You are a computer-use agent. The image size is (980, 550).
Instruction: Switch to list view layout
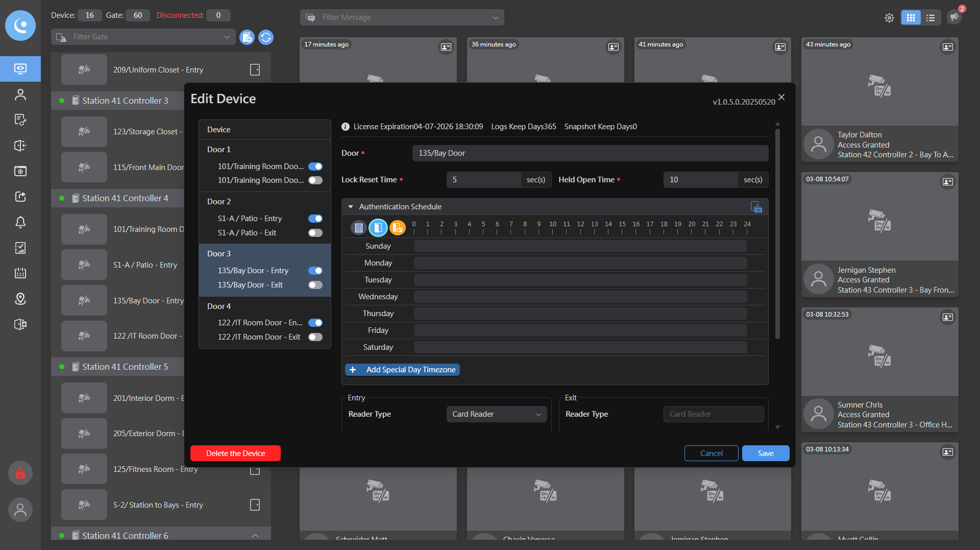[x=930, y=18]
